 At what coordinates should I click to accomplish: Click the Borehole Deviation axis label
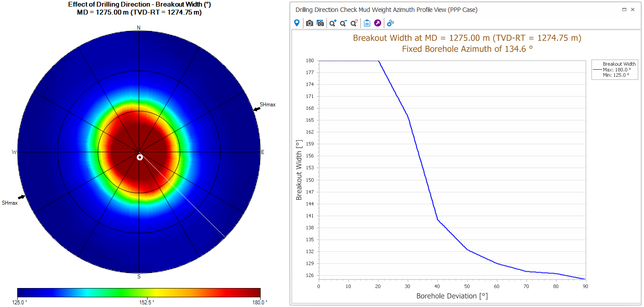(x=452, y=296)
